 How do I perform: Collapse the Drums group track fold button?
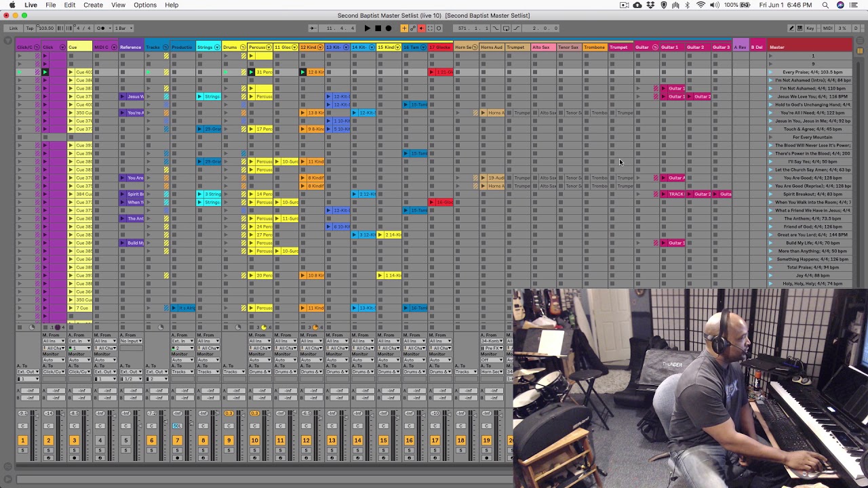coord(243,47)
